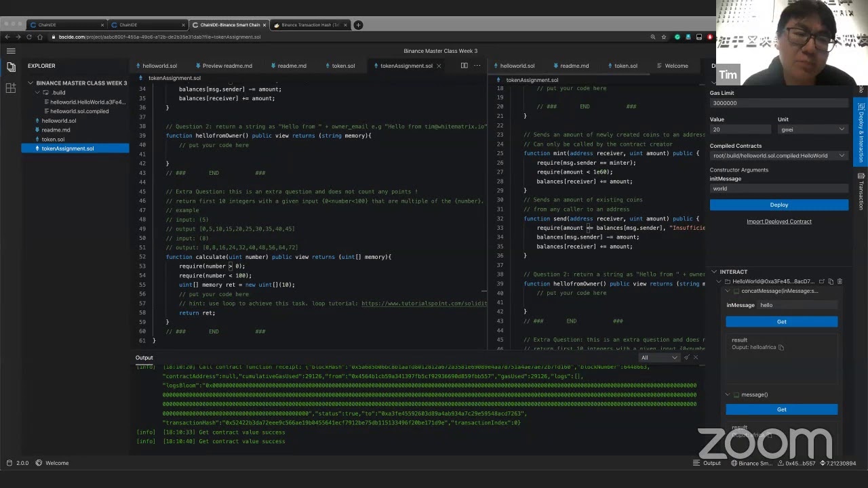868x488 pixels.
Task: Click the Value input field
Action: (x=741, y=129)
